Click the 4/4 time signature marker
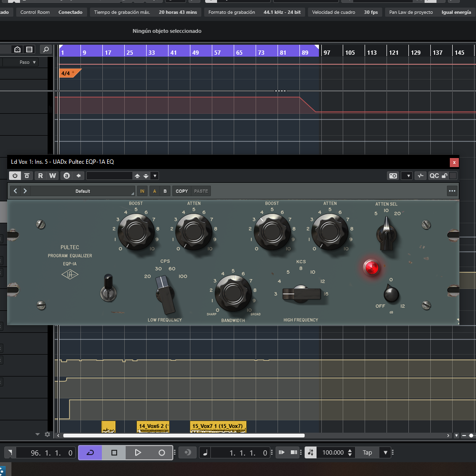 click(x=70, y=73)
